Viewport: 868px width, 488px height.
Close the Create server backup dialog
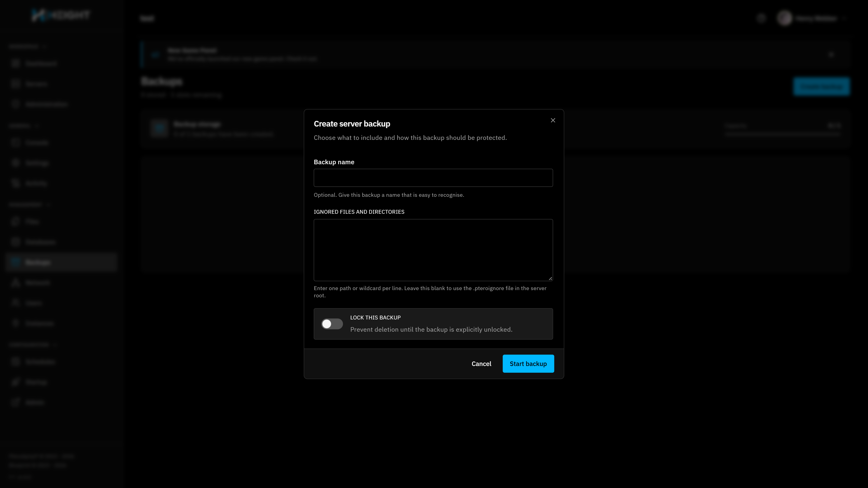(553, 120)
